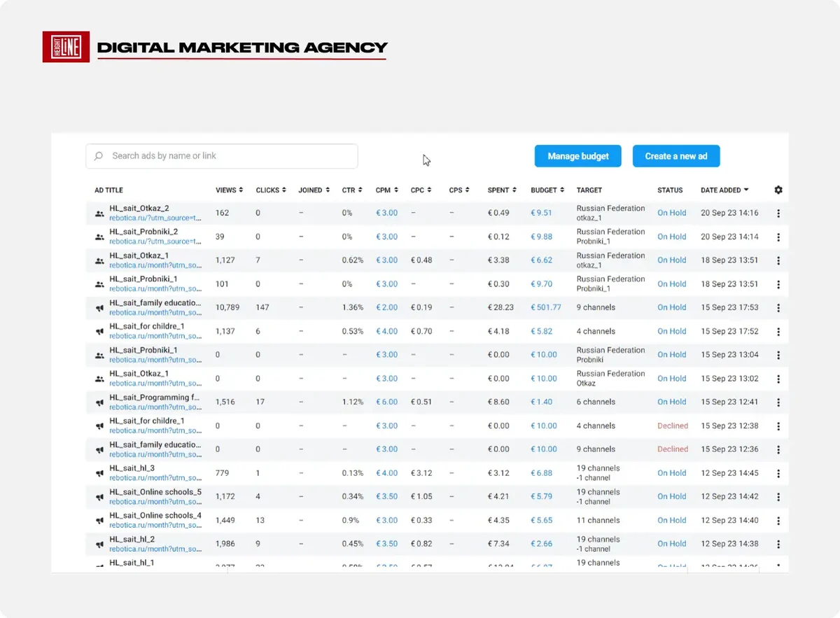Click Create a new ad button
This screenshot has height=618, width=840.
click(676, 156)
